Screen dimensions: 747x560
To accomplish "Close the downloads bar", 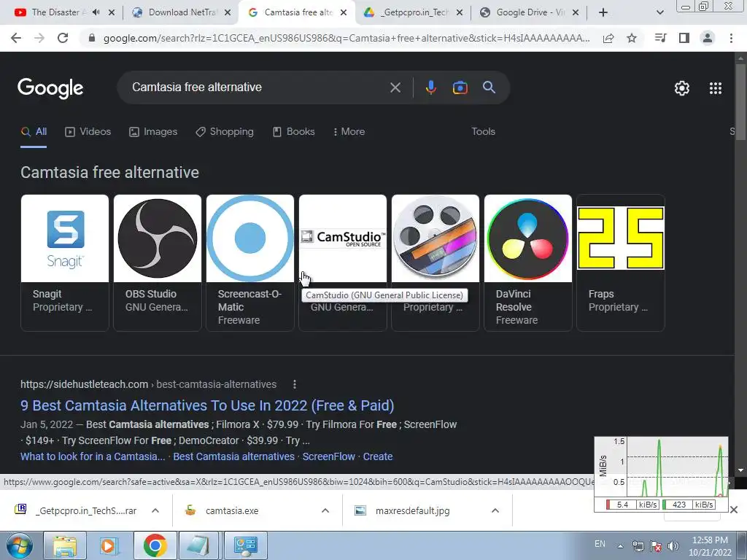I will tap(734, 510).
